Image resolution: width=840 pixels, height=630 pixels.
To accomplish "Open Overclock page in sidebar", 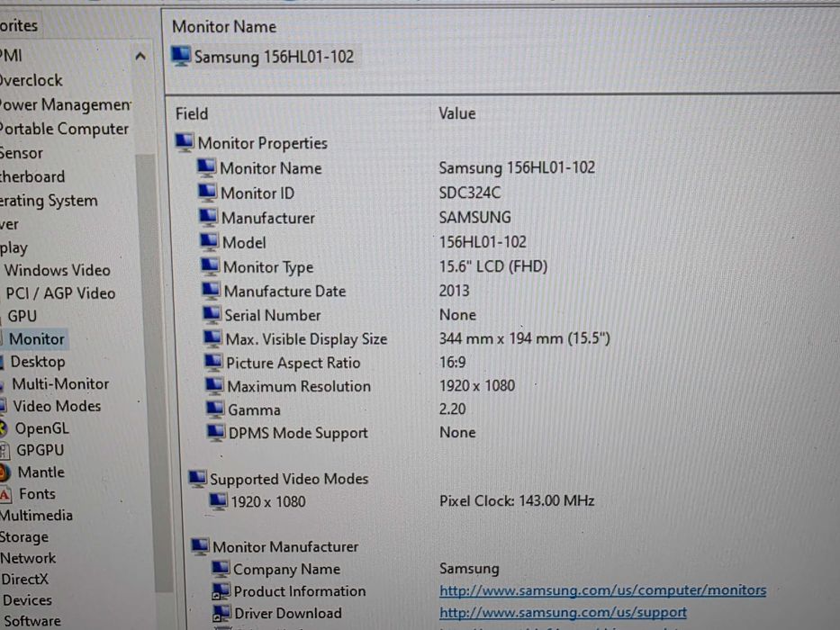I will [x=32, y=80].
